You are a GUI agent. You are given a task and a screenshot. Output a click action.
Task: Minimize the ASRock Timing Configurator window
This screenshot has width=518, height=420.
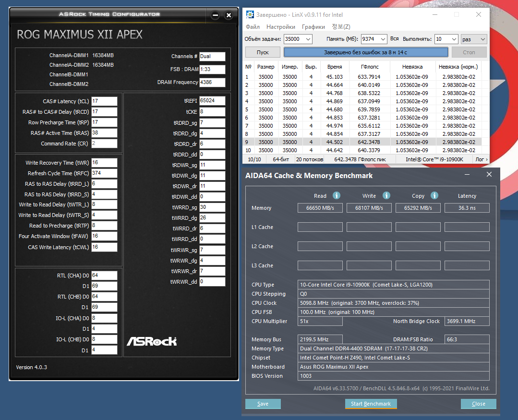coord(215,15)
